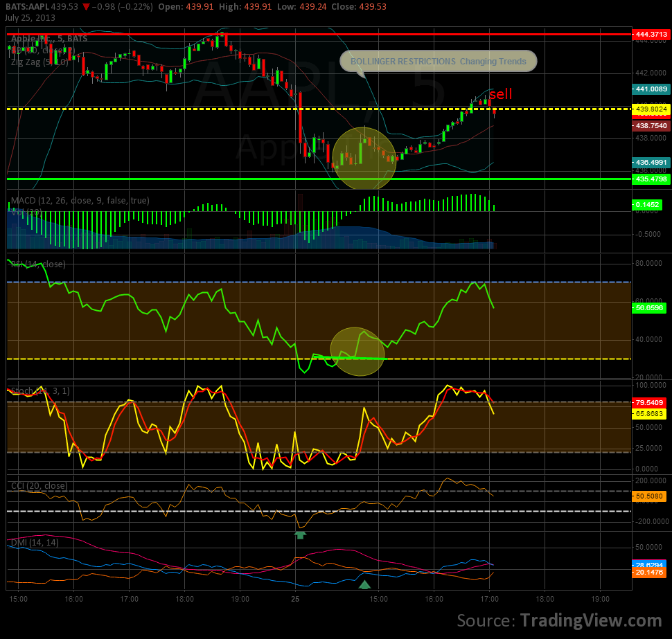Click the red 444.3713 price tag
The width and height of the screenshot is (672, 639).
pos(651,34)
